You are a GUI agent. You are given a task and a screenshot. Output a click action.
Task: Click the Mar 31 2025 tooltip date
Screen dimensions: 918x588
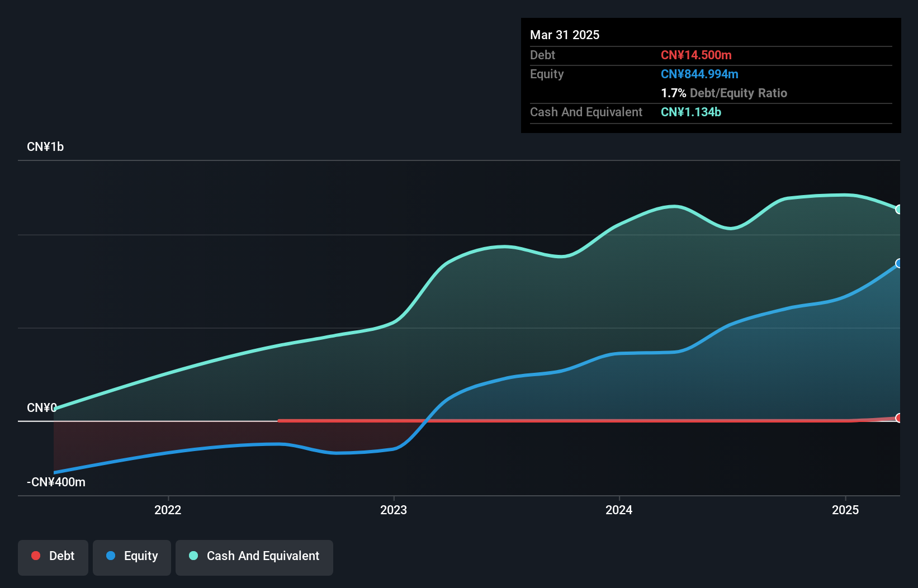point(565,35)
